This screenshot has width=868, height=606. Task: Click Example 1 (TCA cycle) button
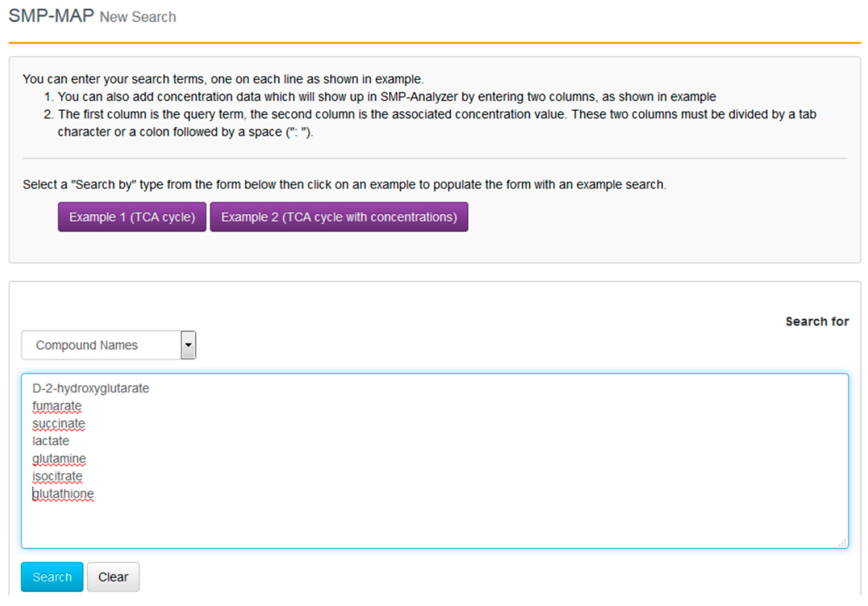[132, 217]
